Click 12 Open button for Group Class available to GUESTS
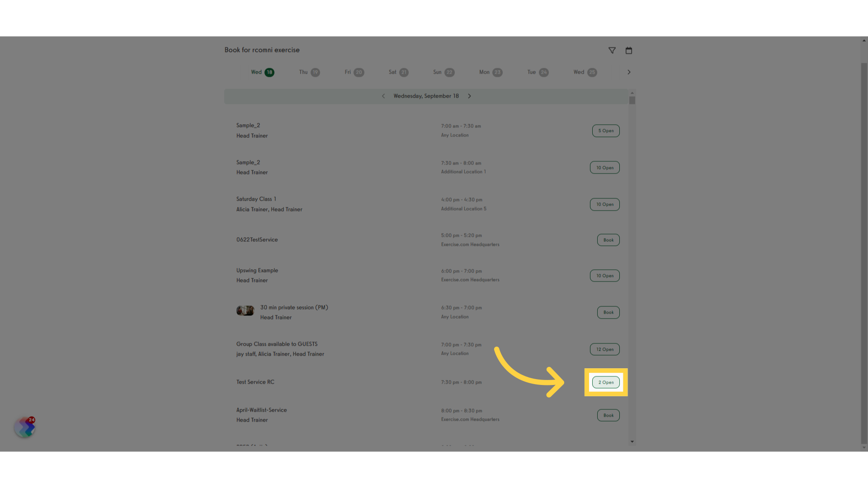Image resolution: width=868 pixels, height=488 pixels. [x=604, y=349]
